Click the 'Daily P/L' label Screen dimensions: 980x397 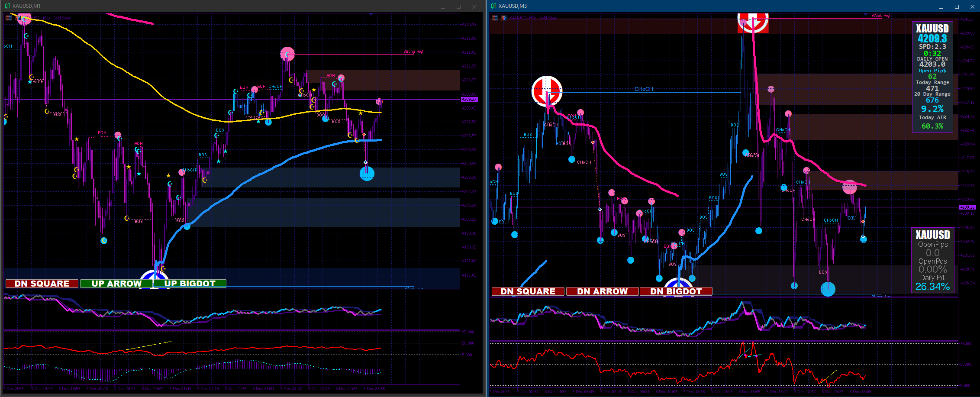pos(933,278)
